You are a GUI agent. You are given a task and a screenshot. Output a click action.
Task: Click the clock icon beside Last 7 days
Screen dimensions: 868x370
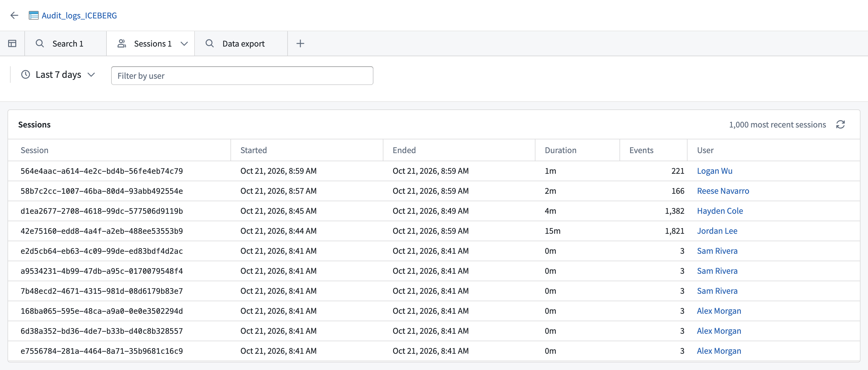26,75
